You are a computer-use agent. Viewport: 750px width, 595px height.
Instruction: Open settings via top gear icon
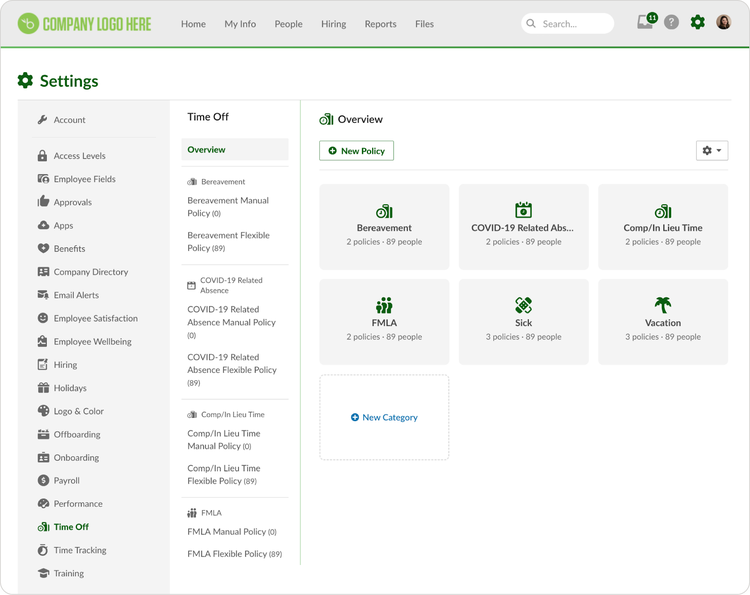click(697, 22)
